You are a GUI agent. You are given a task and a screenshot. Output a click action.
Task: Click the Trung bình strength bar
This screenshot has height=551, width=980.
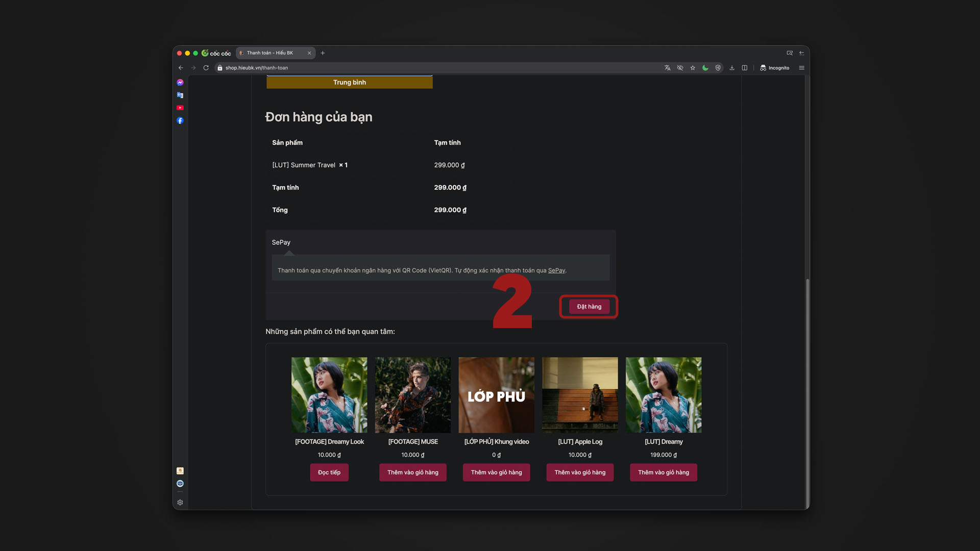click(350, 83)
